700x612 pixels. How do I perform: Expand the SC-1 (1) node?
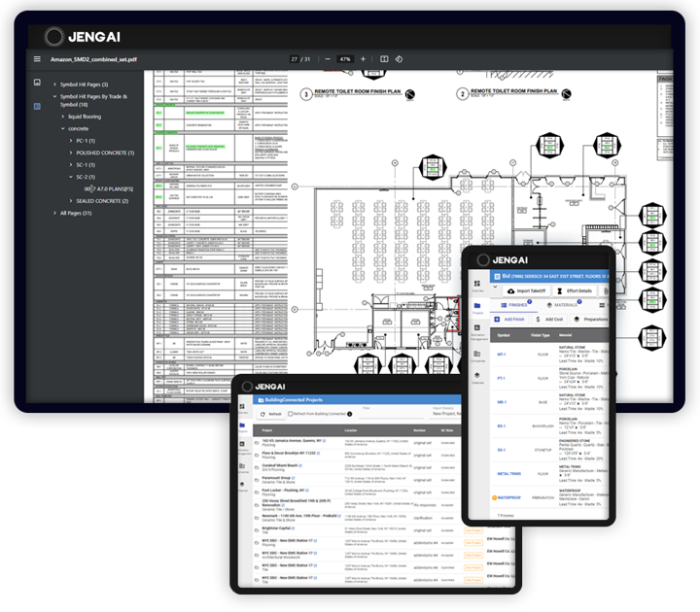pos(71,164)
